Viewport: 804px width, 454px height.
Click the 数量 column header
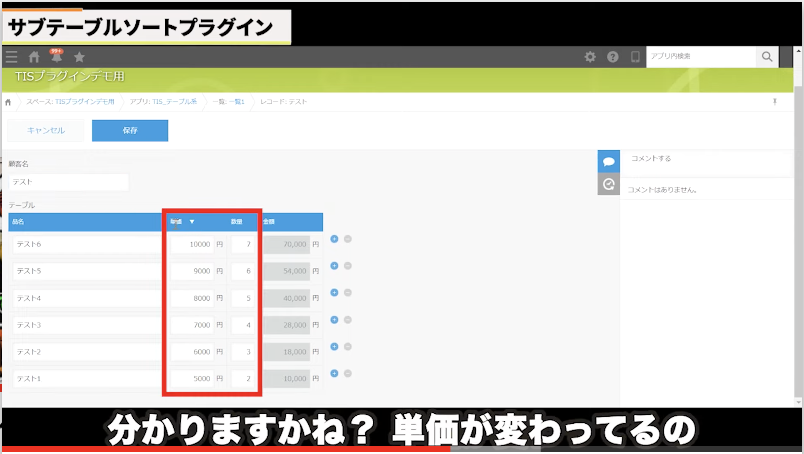237,222
